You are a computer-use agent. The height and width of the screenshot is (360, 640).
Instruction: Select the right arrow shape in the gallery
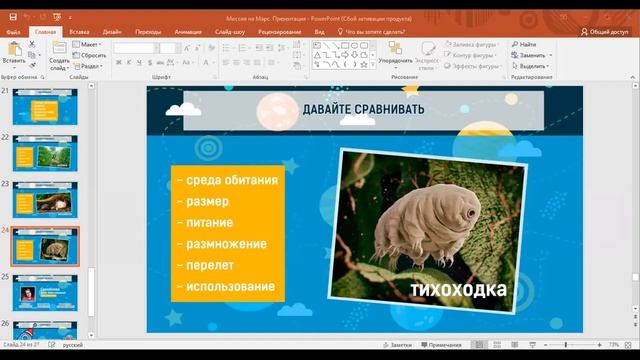click(x=345, y=55)
